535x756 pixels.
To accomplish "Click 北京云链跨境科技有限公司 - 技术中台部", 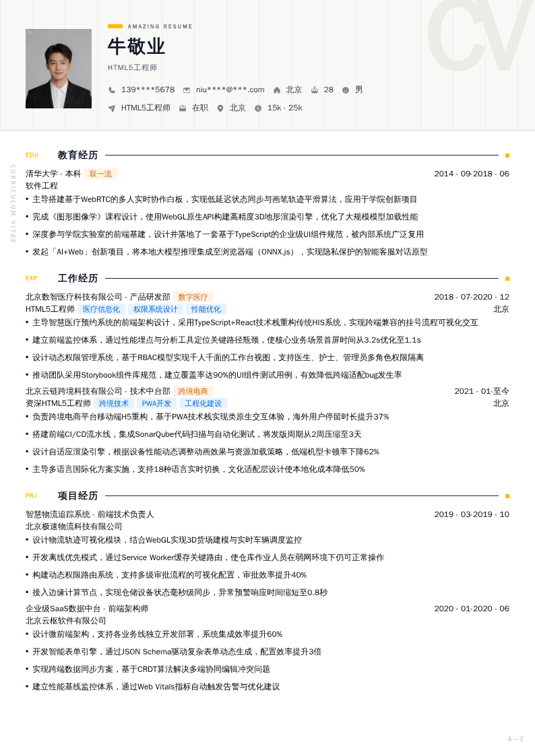I will tap(98, 391).
